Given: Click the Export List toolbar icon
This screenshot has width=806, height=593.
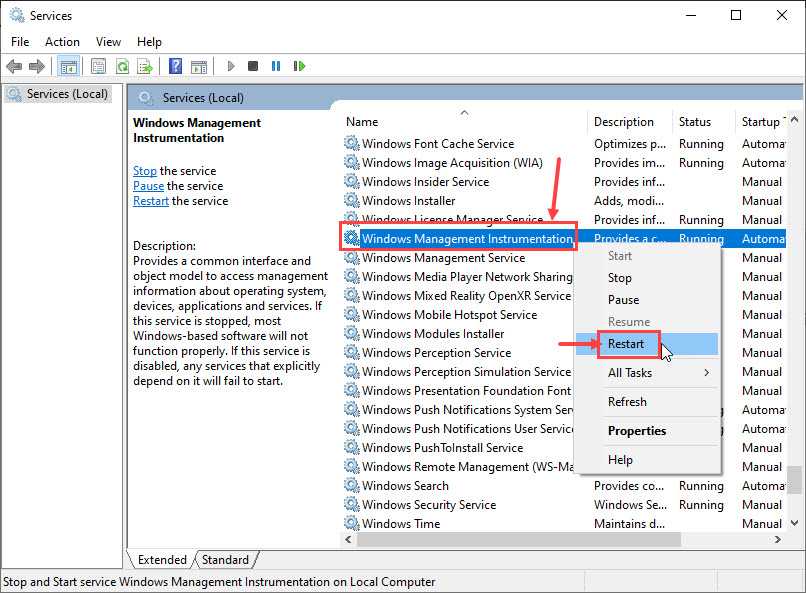Looking at the screenshot, I should click(145, 66).
